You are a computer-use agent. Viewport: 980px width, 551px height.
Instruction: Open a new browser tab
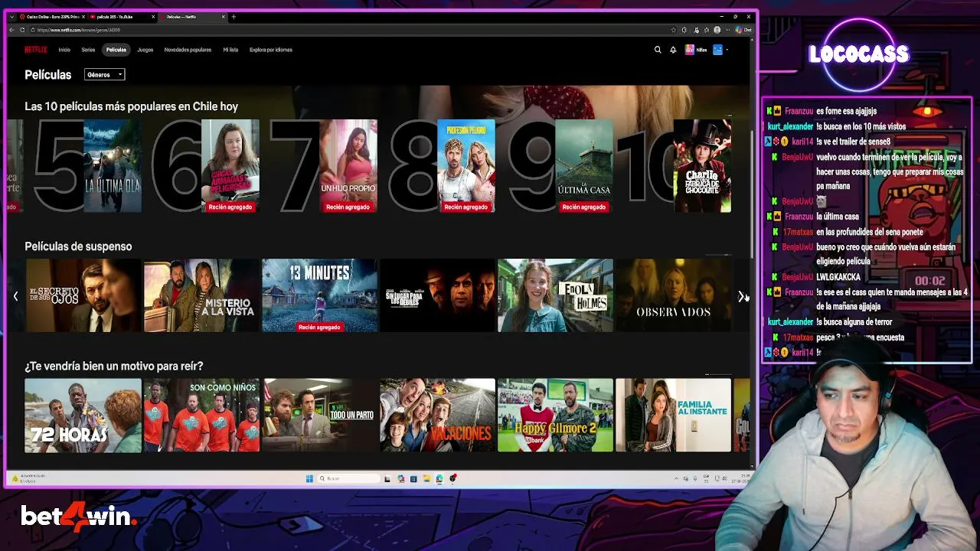click(234, 17)
